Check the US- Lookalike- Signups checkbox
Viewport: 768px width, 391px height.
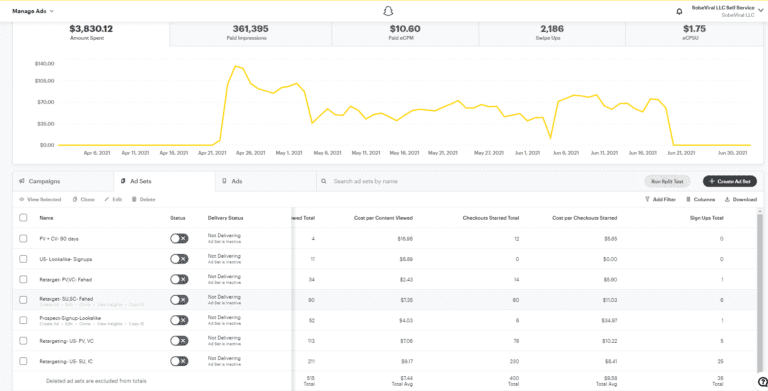tap(23, 259)
